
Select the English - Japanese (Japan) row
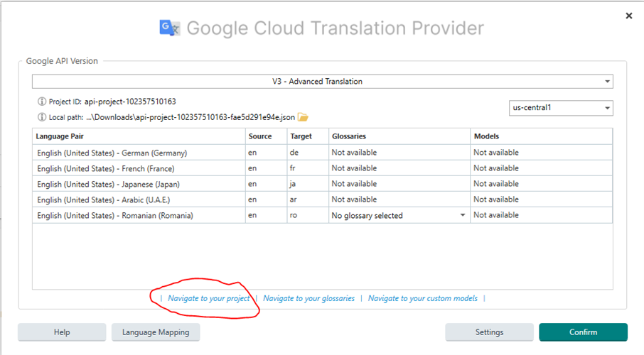point(323,184)
